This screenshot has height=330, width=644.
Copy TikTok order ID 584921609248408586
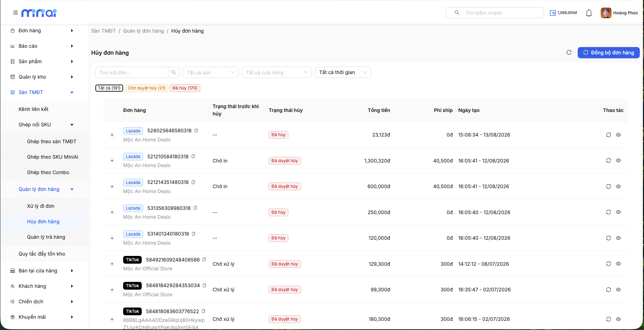(x=204, y=260)
